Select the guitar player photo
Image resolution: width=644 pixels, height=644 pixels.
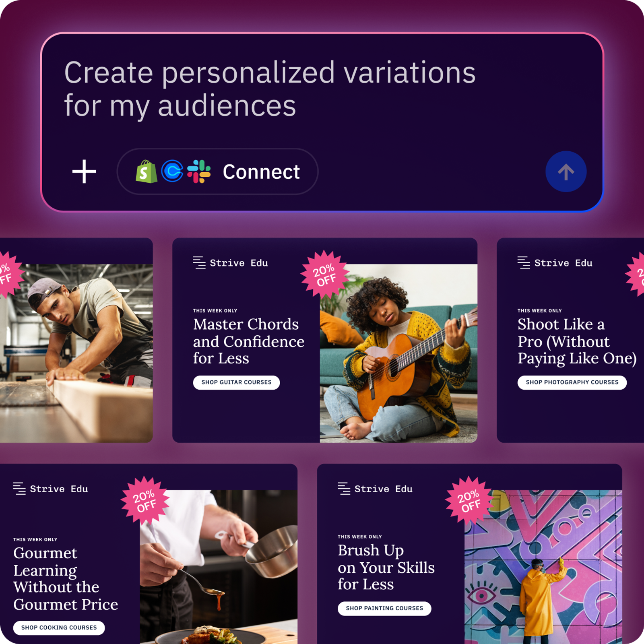(398, 353)
